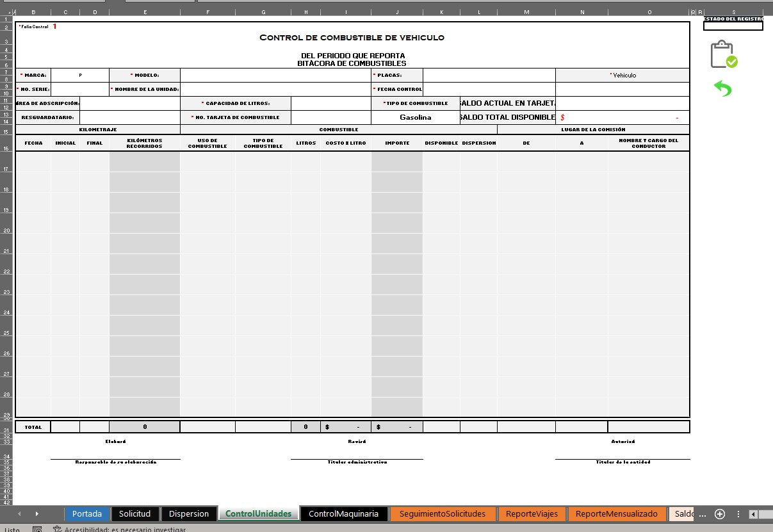Click the No. Tarjeta de Combustible value

pos(331,118)
